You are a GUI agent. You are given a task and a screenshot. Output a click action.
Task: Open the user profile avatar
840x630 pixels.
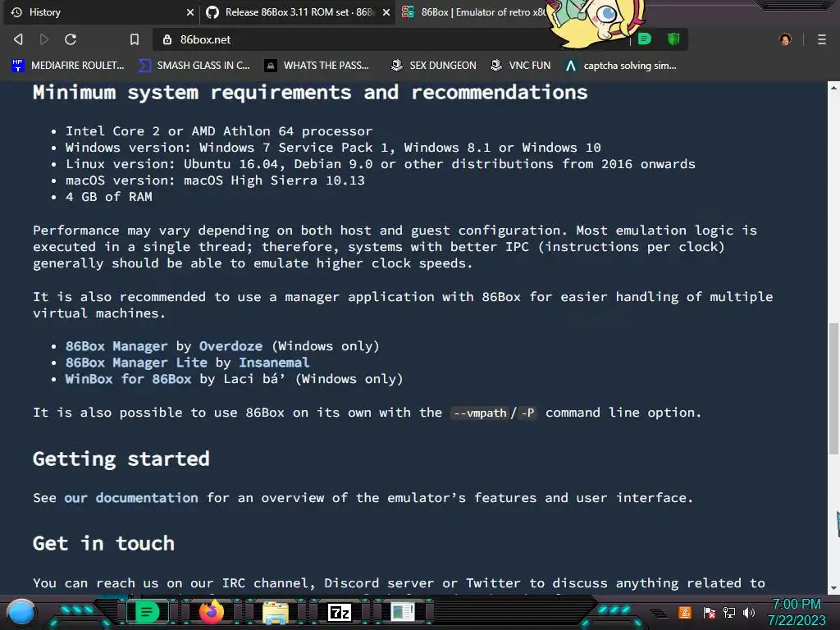pos(785,39)
